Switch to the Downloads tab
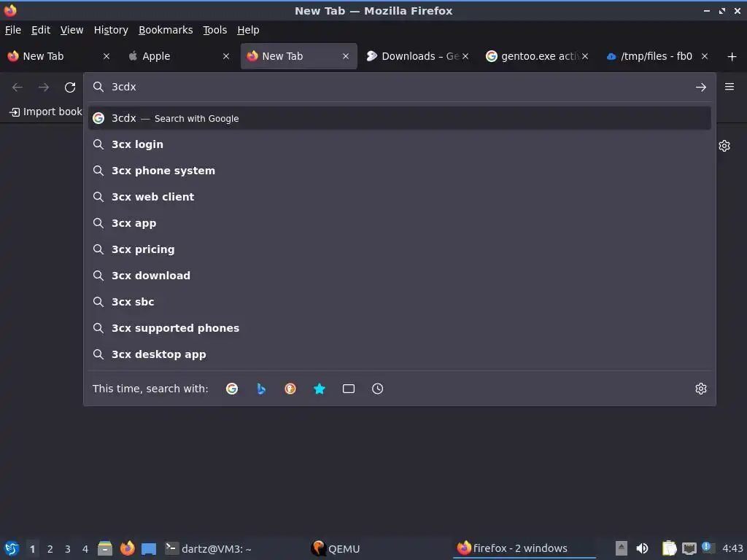747x560 pixels. point(418,56)
